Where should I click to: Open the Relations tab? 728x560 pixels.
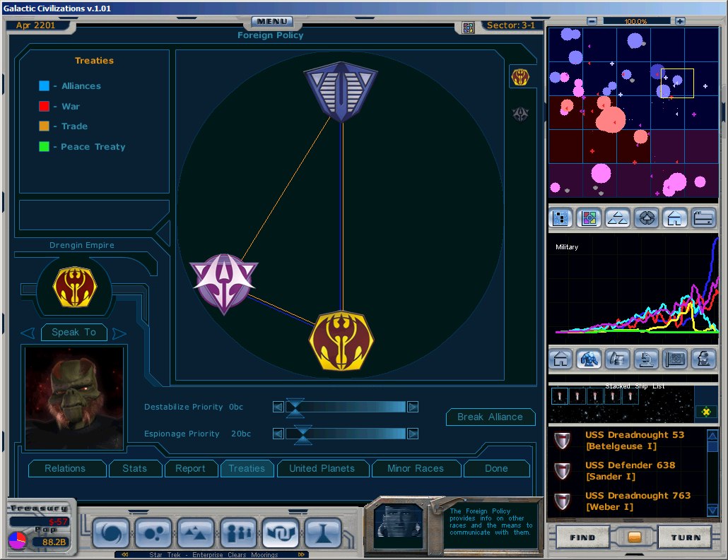click(67, 469)
